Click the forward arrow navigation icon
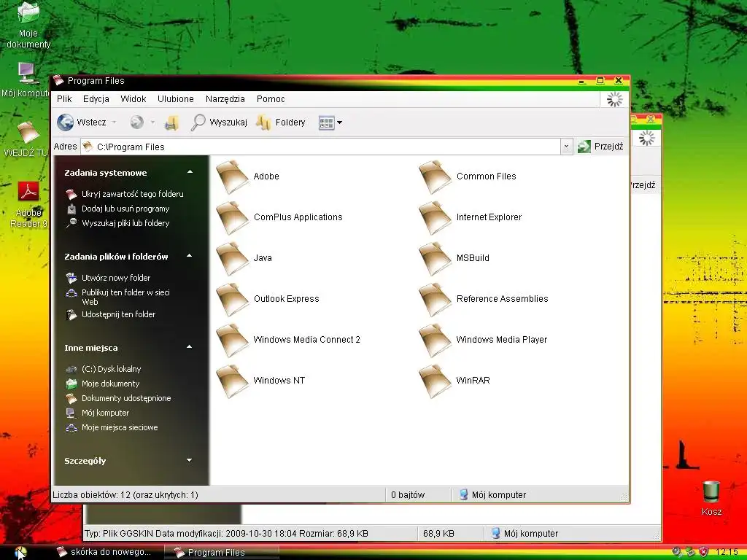This screenshot has height=560, width=747. click(x=136, y=122)
